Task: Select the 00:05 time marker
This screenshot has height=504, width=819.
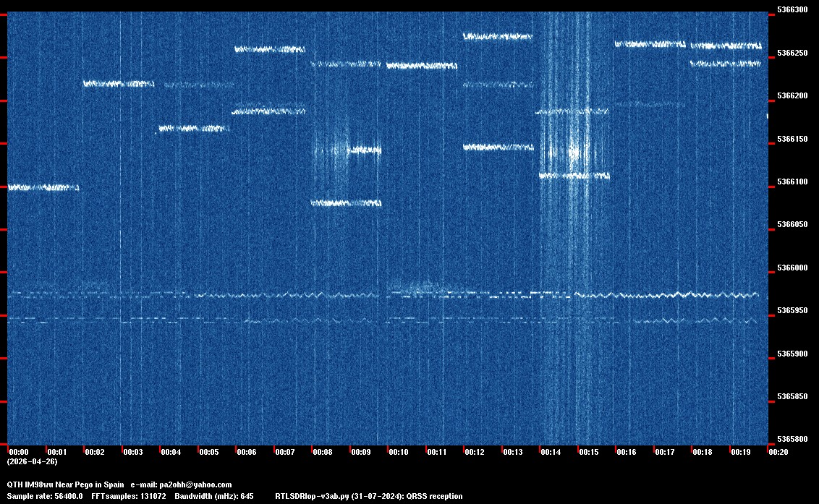Action: 209,452
